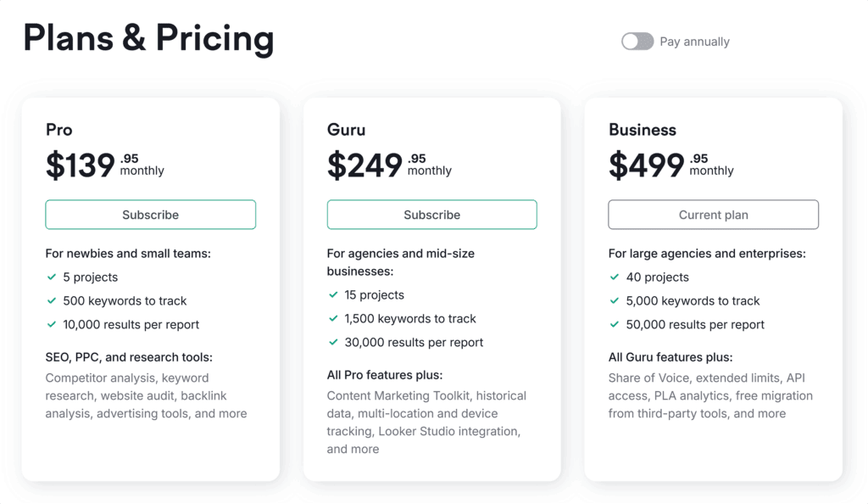Click the Guru plan title
868x504 pixels.
[344, 130]
